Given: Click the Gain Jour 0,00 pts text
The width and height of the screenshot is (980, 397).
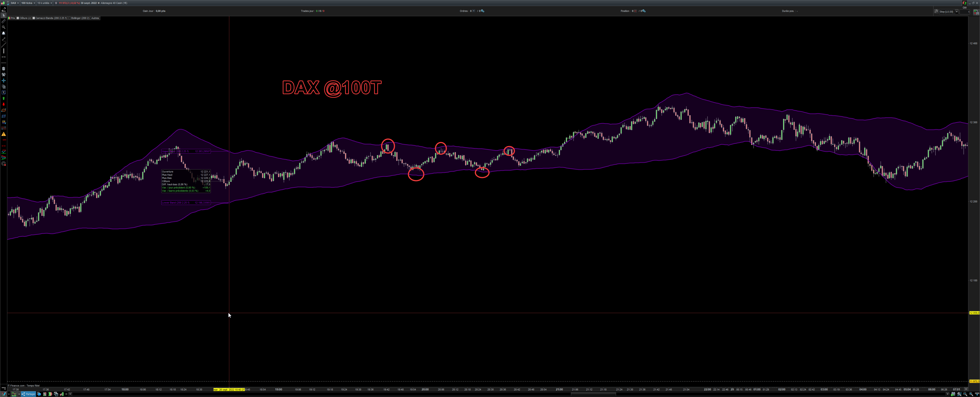Looking at the screenshot, I should pyautogui.click(x=154, y=11).
